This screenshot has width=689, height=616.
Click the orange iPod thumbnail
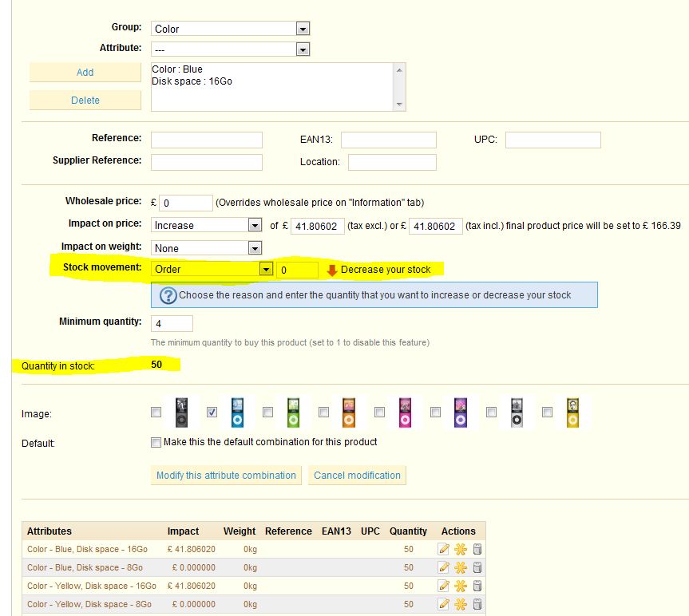click(x=349, y=413)
